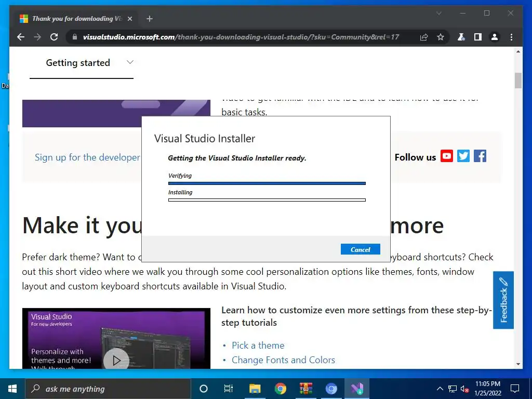Cancel the Visual Studio Installer setup

(x=360, y=249)
